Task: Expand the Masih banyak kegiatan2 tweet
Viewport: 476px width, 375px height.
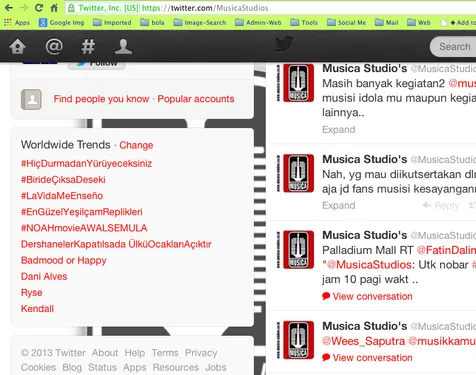Action: 339,129
